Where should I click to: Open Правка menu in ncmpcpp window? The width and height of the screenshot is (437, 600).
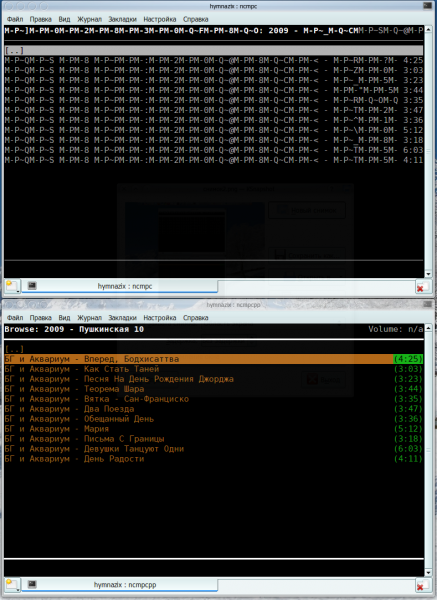click(x=41, y=318)
